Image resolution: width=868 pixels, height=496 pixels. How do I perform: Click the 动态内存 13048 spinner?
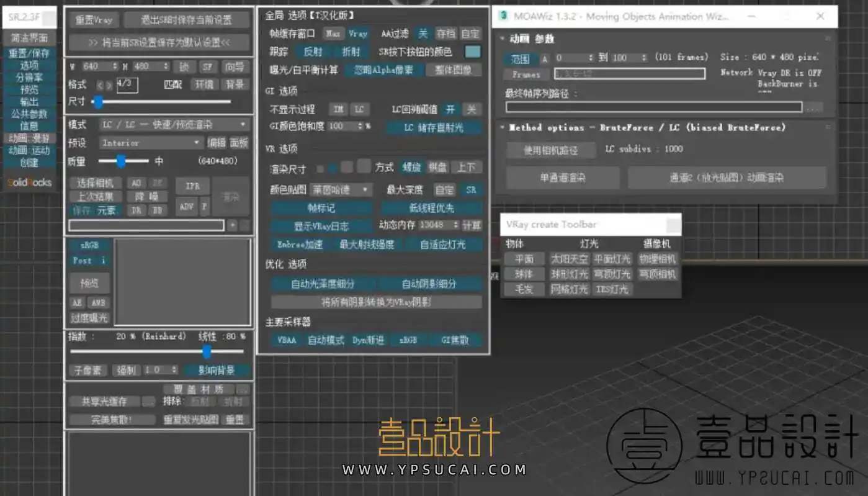click(x=456, y=225)
